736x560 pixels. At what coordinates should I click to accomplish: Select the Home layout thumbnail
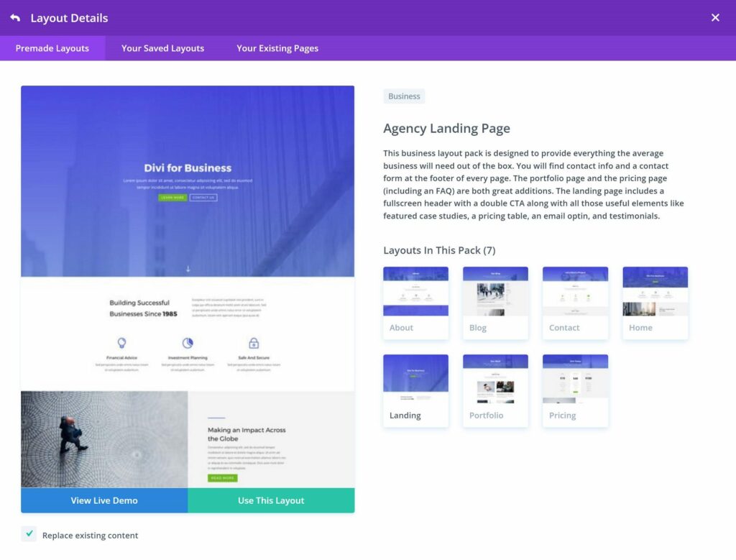(655, 303)
